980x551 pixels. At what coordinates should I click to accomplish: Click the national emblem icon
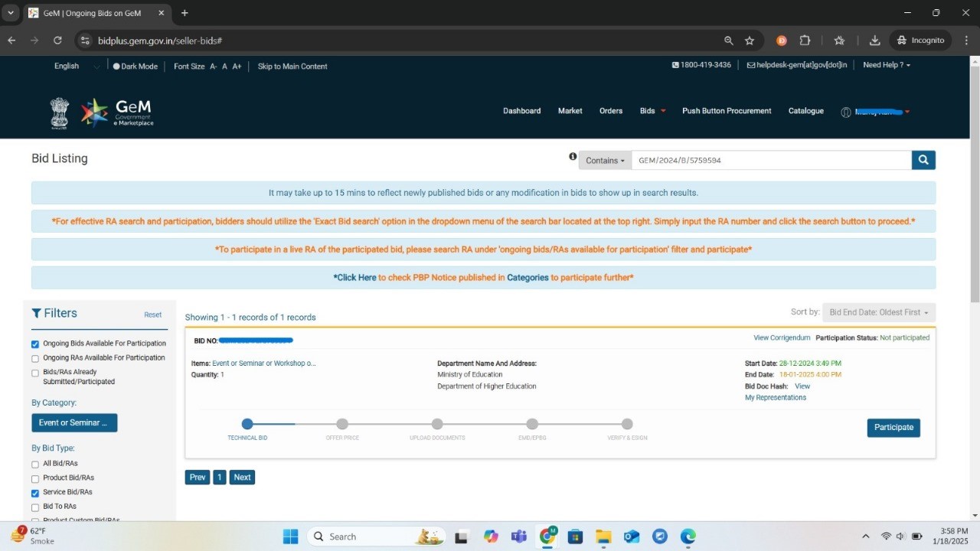(60, 112)
